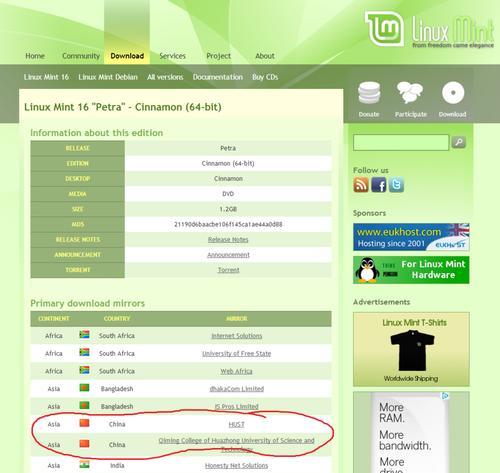
Task: Download from HUST mirror
Action: click(x=236, y=424)
